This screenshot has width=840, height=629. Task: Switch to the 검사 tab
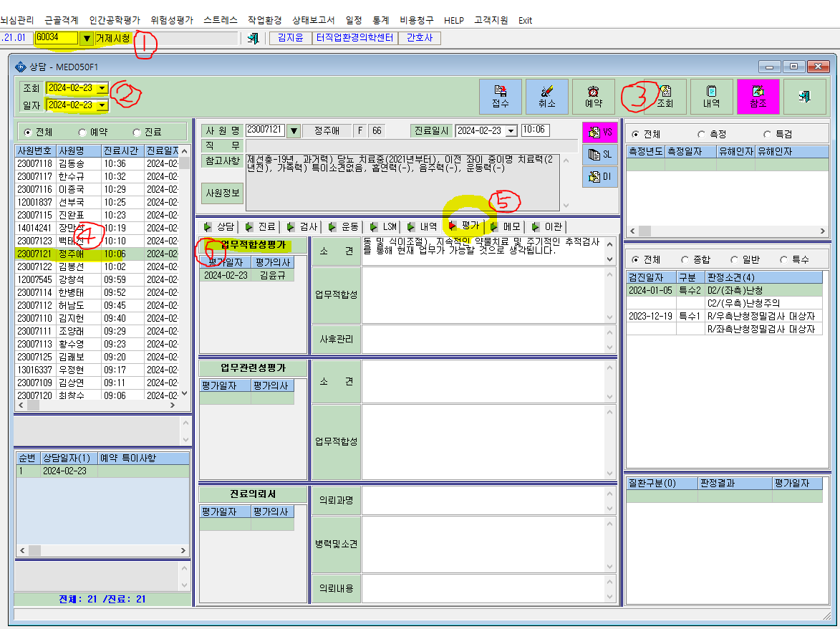pos(302,226)
